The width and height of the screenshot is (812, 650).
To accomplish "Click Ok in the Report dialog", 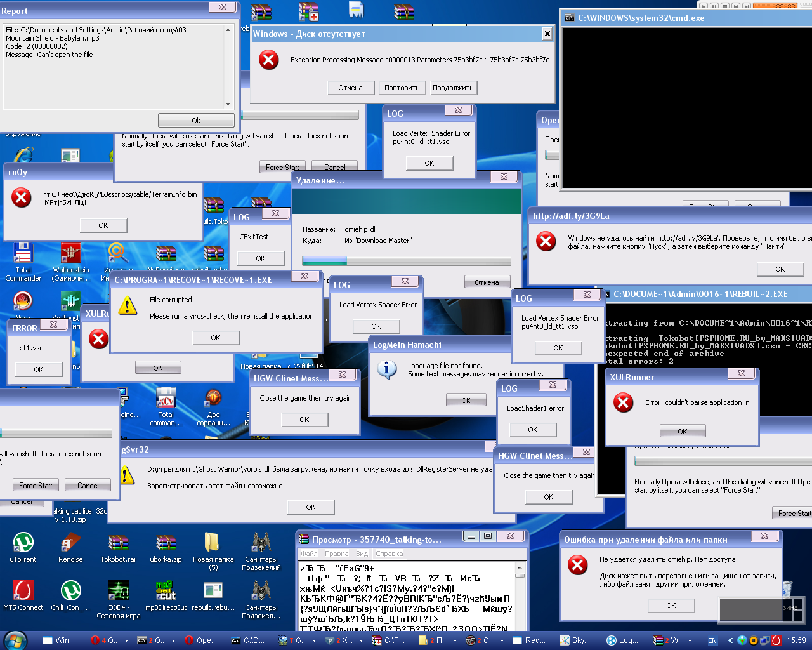I will 196,121.
